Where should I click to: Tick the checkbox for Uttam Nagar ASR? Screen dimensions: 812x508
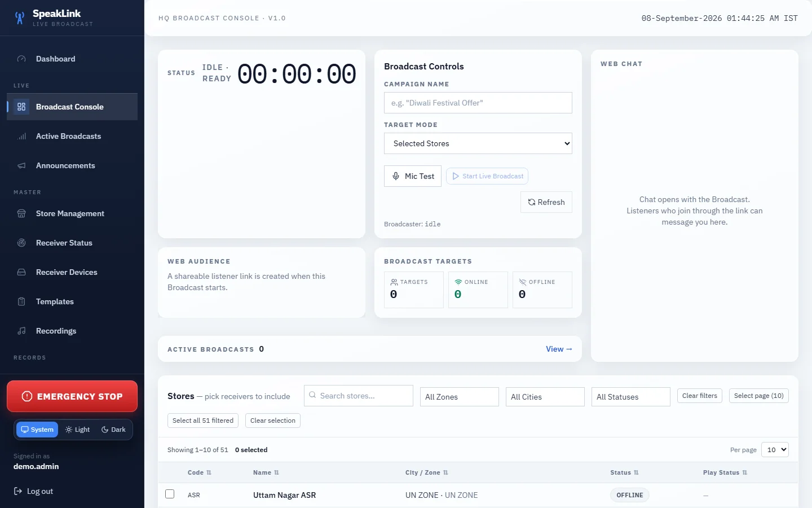[x=170, y=494]
